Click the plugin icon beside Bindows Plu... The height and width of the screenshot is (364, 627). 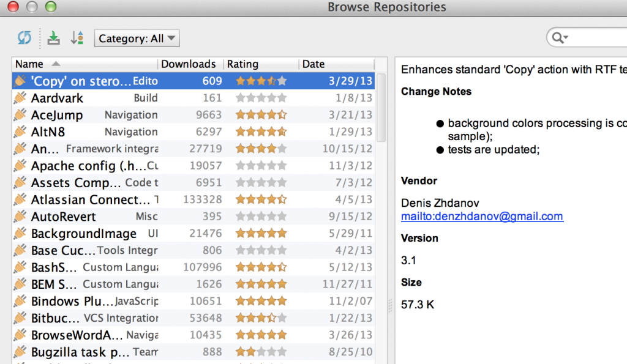pos(20,301)
